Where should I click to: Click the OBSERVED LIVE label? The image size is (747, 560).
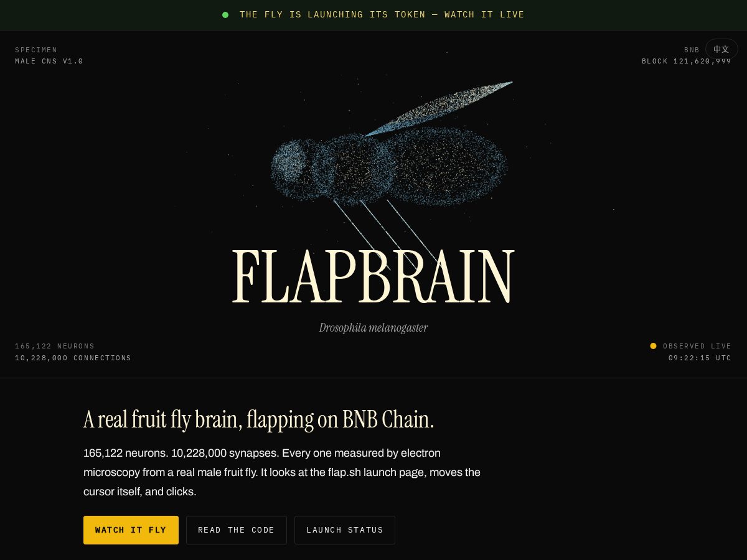(x=697, y=347)
